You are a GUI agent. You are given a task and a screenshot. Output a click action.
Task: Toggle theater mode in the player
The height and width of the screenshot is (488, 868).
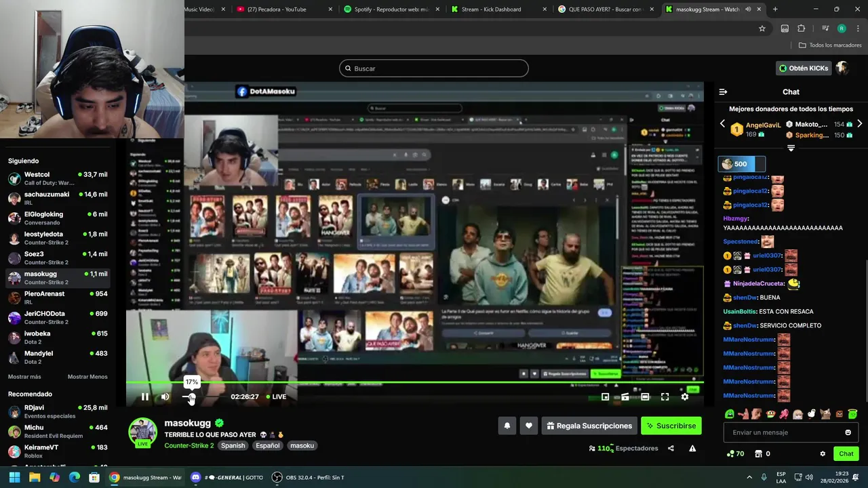(645, 397)
